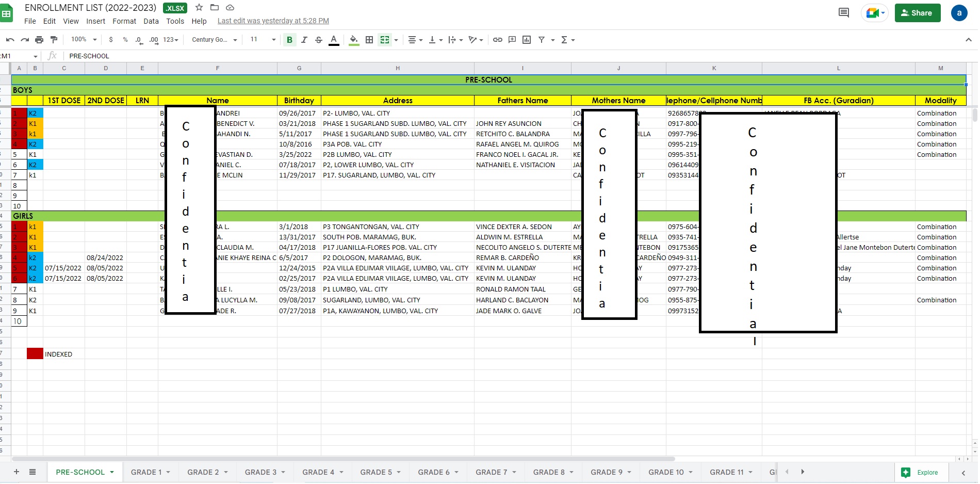Switch to the GRADE 3 sheet tab
The image size is (980, 484).
pyautogui.click(x=260, y=472)
